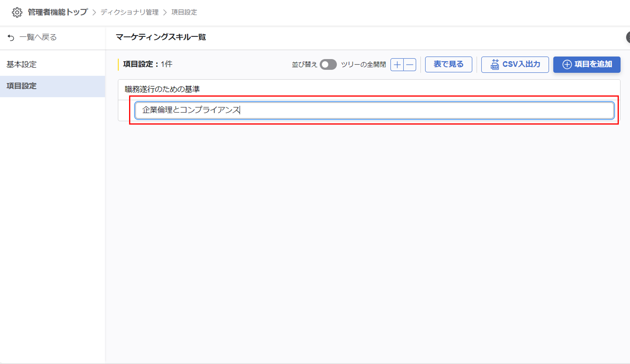Click the 企業倫理とコンプライアンス input field

(x=374, y=110)
